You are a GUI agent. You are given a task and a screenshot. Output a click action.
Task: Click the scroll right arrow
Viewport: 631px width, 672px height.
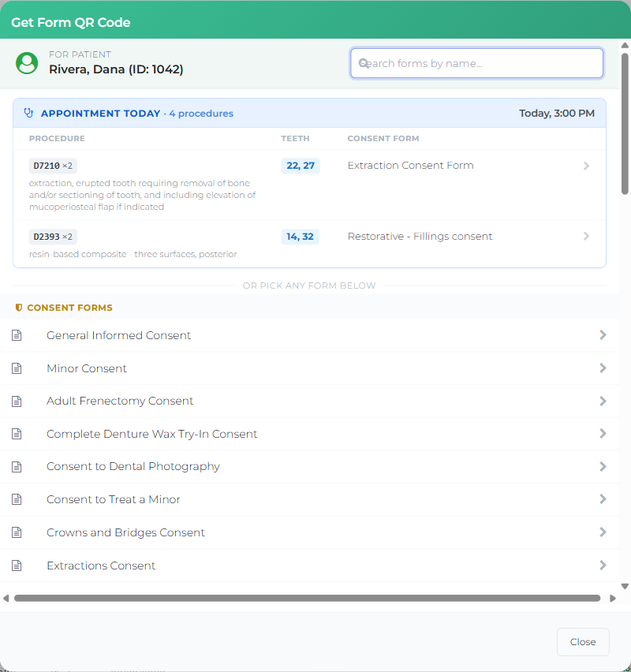coord(613,599)
